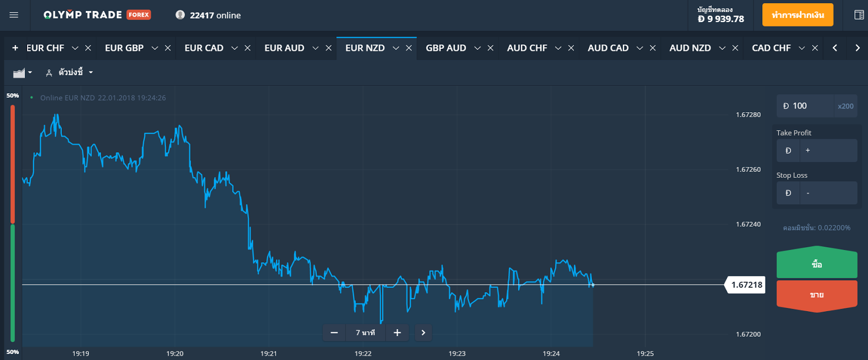
Task: Add a new asset tab with plus icon
Action: tap(15, 48)
